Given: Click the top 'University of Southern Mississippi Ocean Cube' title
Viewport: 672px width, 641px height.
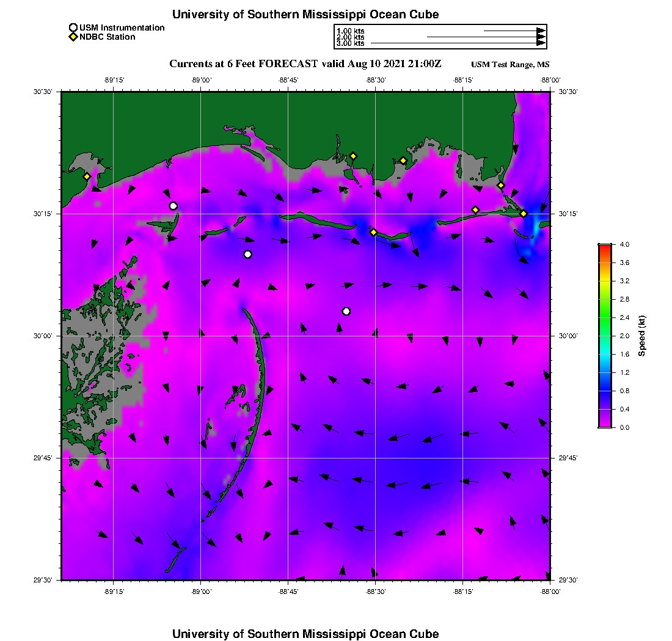Looking at the screenshot, I should pos(305,14).
